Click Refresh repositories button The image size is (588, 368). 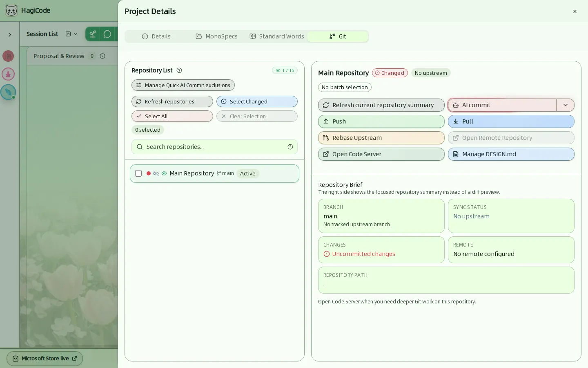[172, 101]
